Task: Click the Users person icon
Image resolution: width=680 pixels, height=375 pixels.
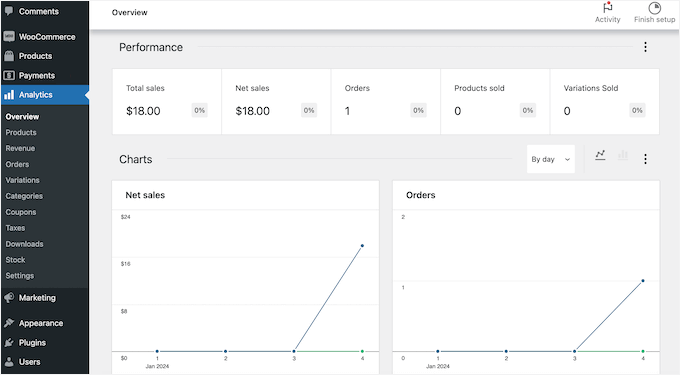Action: [x=9, y=362]
